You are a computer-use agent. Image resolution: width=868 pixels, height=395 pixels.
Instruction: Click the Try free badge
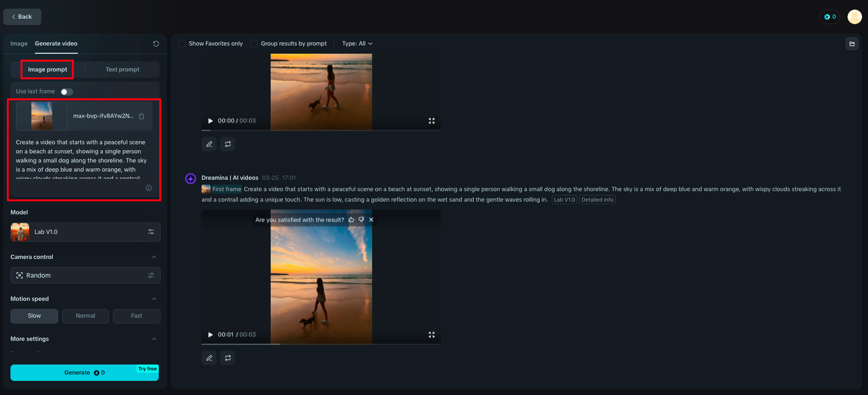tap(147, 369)
